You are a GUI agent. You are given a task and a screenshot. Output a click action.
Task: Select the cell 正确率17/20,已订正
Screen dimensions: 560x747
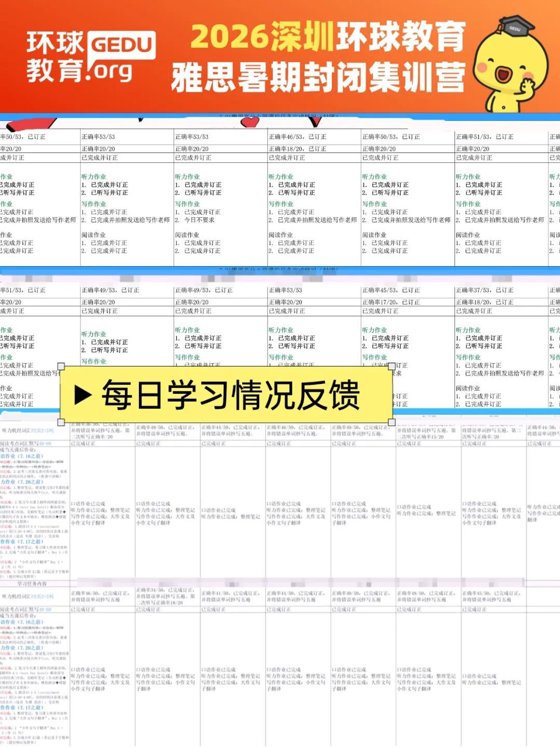point(391,302)
